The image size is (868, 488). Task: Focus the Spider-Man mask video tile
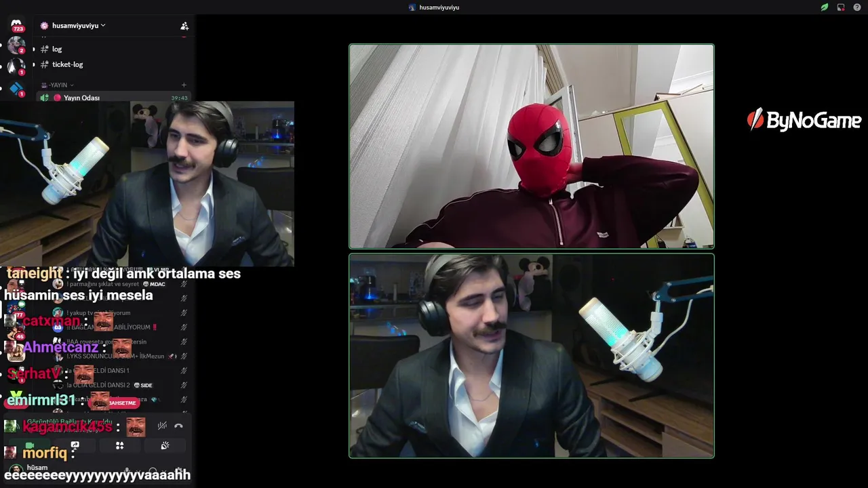[532, 146]
